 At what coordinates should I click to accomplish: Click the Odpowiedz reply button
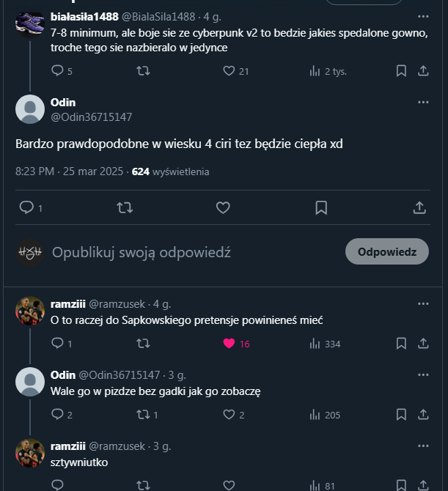click(386, 252)
